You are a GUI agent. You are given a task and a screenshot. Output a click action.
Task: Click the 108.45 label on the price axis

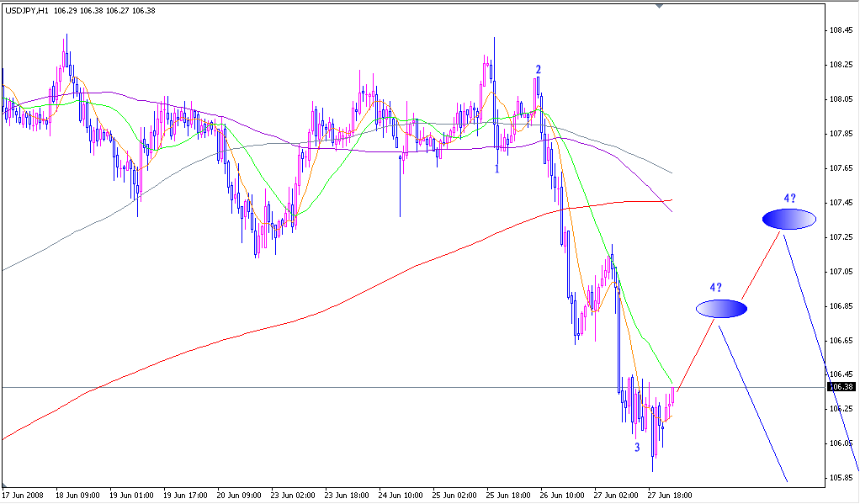click(x=841, y=32)
